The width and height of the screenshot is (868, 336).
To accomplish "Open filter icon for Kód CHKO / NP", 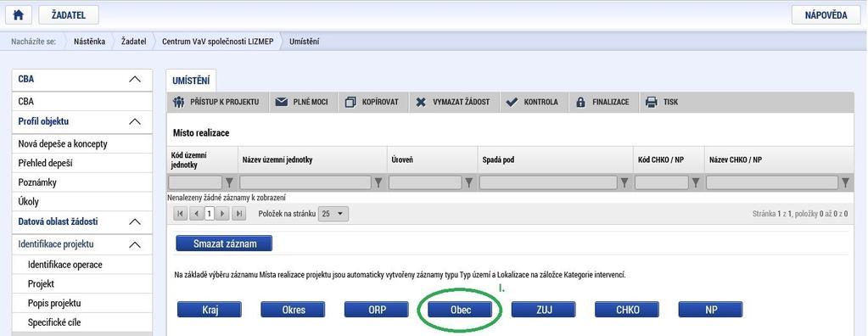I will pos(696,182).
